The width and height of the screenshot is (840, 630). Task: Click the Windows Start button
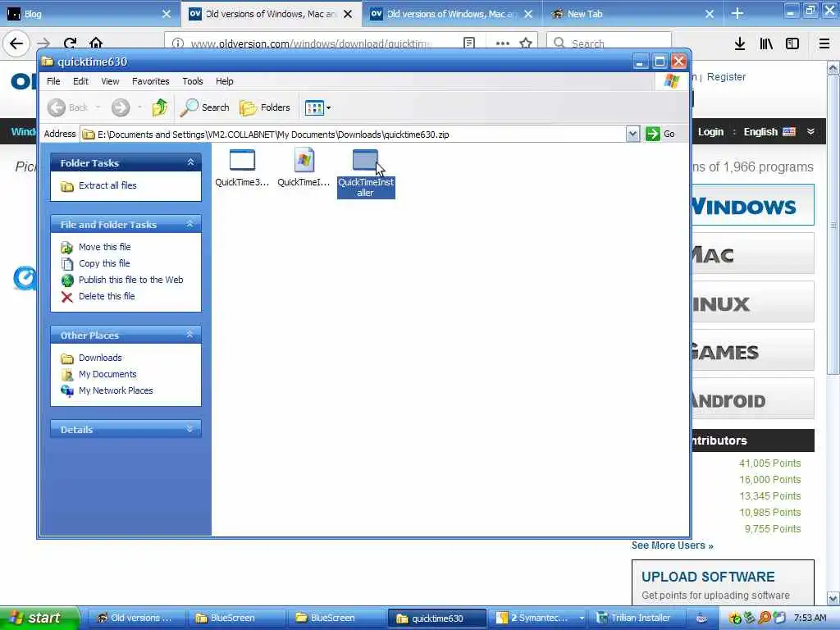tap(39, 619)
